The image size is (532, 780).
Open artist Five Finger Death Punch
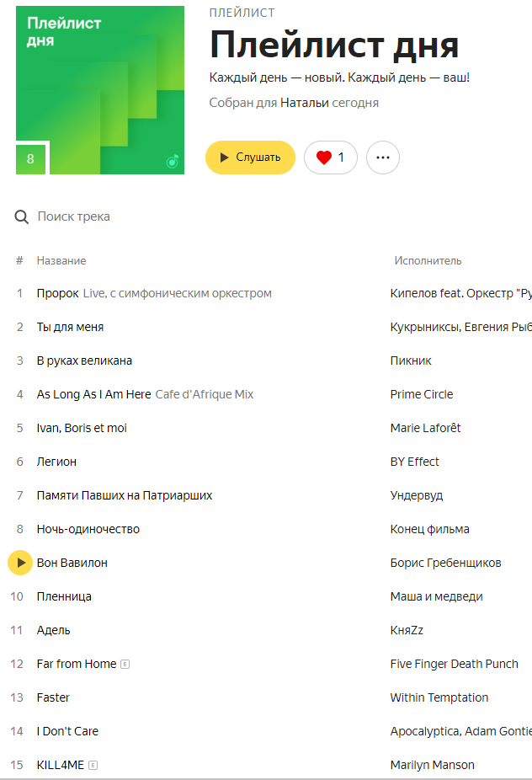coord(454,664)
